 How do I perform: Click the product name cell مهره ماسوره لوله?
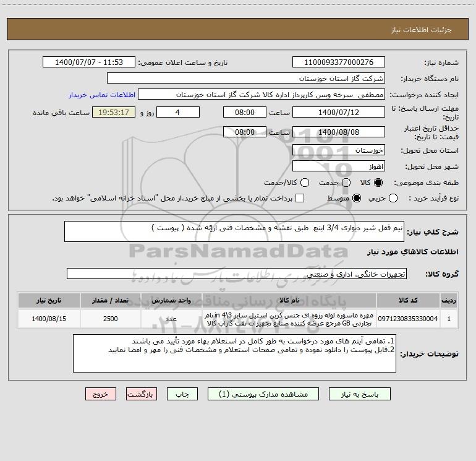click(x=289, y=319)
